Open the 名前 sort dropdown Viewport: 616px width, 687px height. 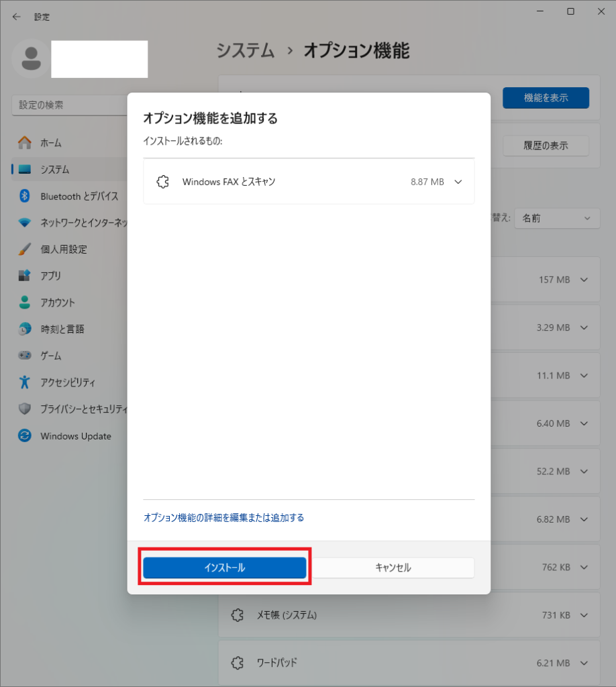[557, 218]
